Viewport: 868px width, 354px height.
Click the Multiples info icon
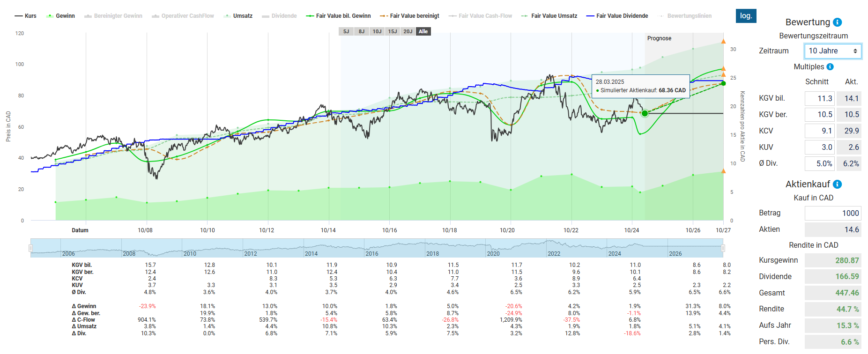[x=830, y=67]
